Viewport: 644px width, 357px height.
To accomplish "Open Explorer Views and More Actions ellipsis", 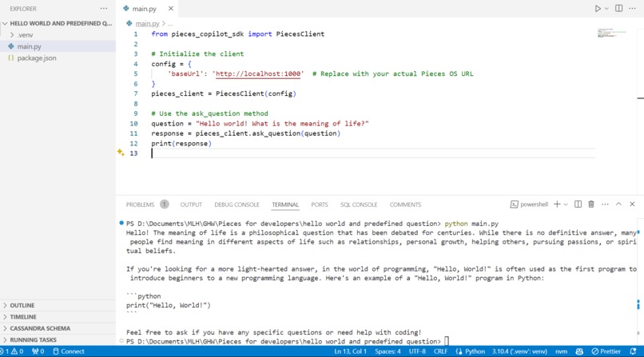I will (104, 9).
